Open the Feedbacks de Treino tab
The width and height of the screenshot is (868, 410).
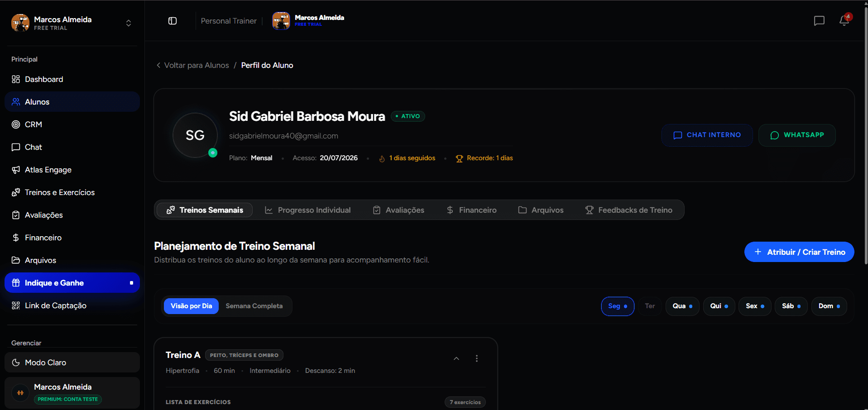629,210
